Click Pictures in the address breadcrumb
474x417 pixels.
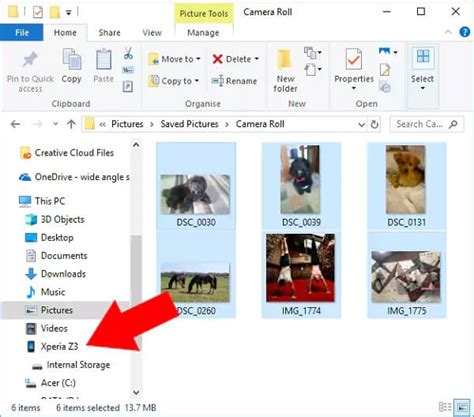coord(127,124)
